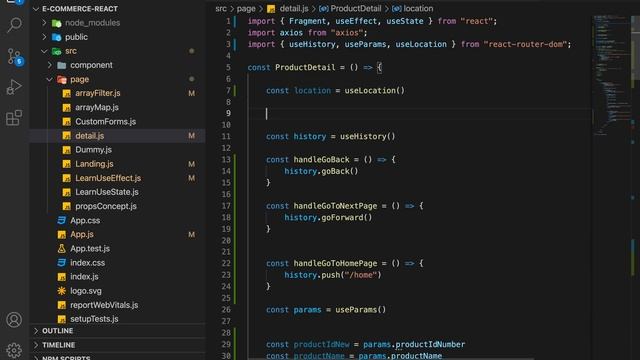The height and width of the screenshot is (360, 640).
Task: Click the SVG icon beside logo.svg
Action: click(x=62, y=291)
